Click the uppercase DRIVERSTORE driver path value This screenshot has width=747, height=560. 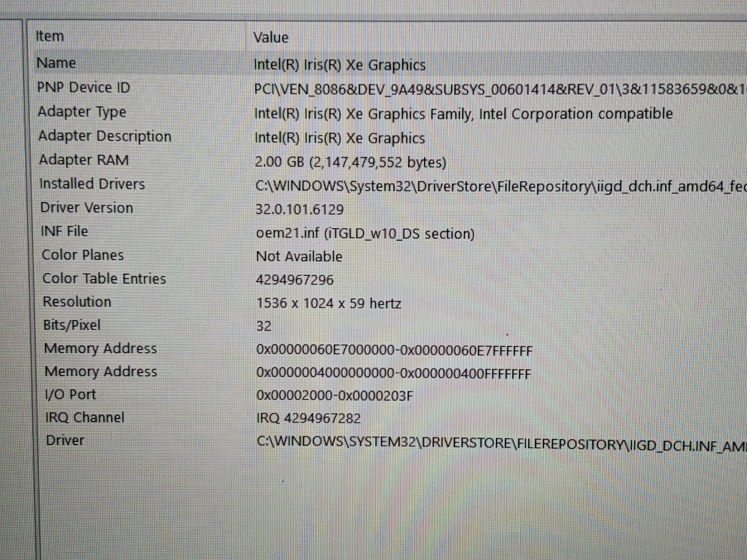point(502,444)
